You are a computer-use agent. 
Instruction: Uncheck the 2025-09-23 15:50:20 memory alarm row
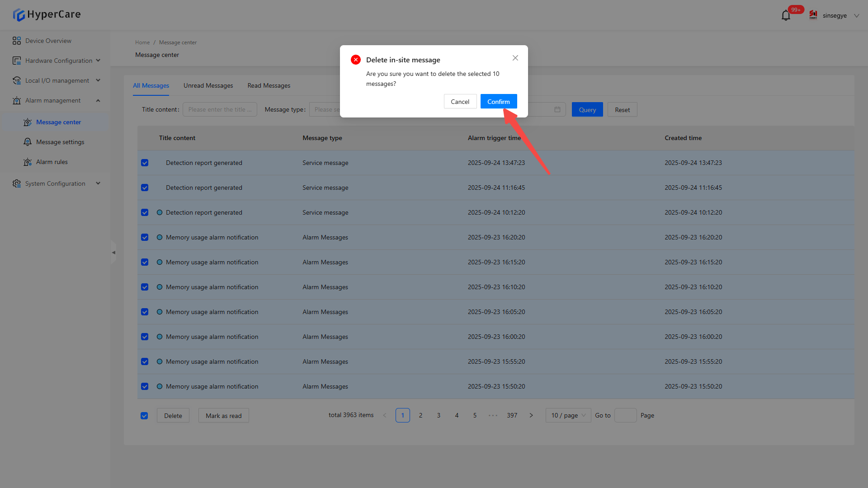point(145,386)
